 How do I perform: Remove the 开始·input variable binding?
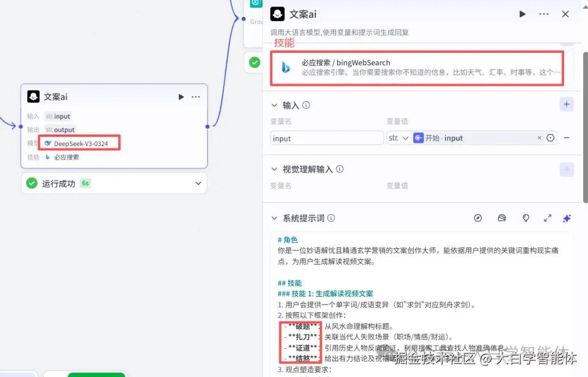coord(539,138)
